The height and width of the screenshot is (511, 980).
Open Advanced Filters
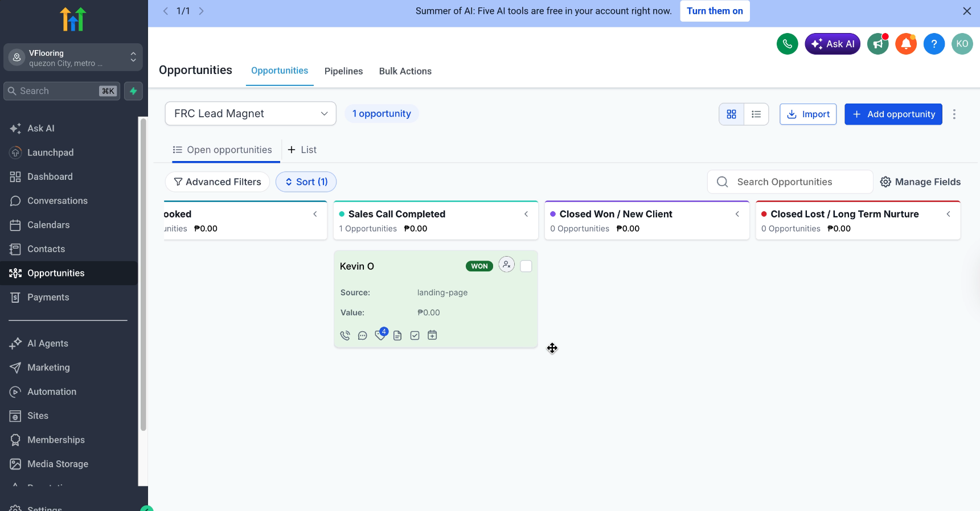pyautogui.click(x=218, y=182)
